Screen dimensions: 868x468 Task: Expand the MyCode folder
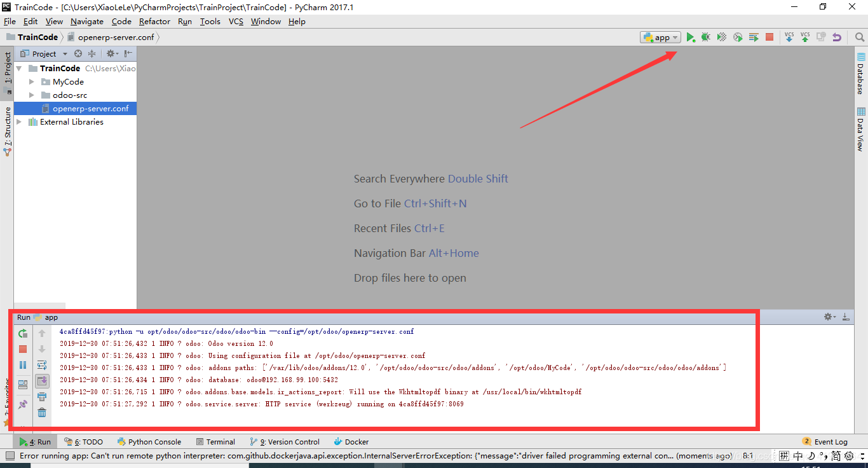(x=32, y=82)
